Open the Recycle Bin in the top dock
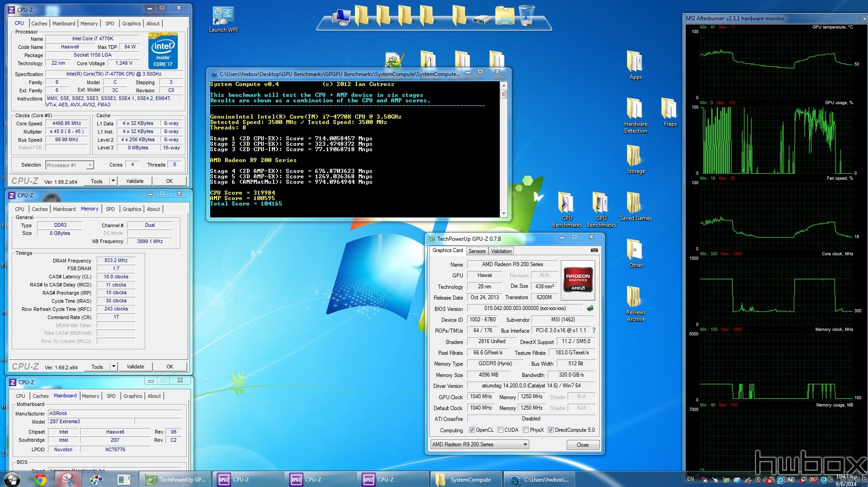This screenshot has height=487, width=868. (x=526, y=15)
